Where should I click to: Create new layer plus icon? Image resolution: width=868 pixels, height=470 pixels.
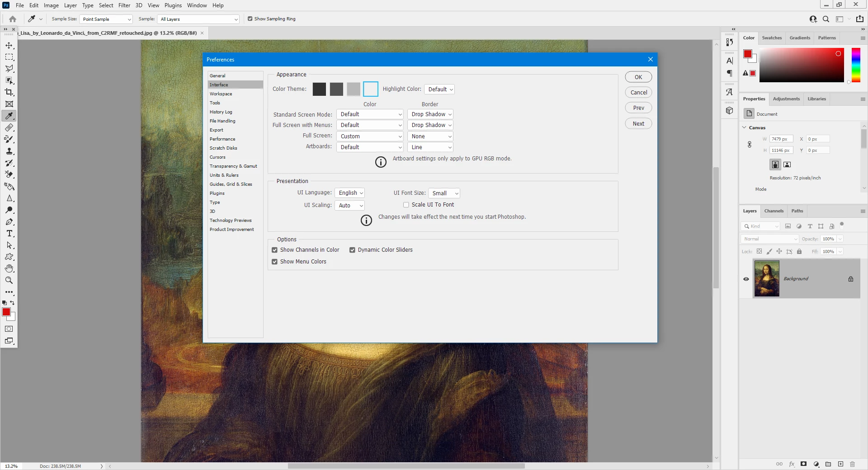pyautogui.click(x=840, y=464)
